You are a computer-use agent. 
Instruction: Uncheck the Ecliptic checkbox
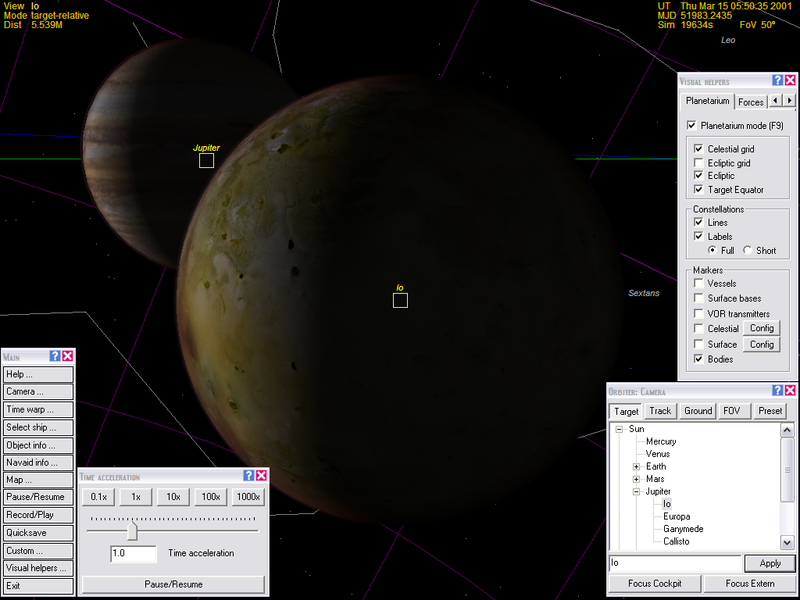pyautogui.click(x=699, y=176)
